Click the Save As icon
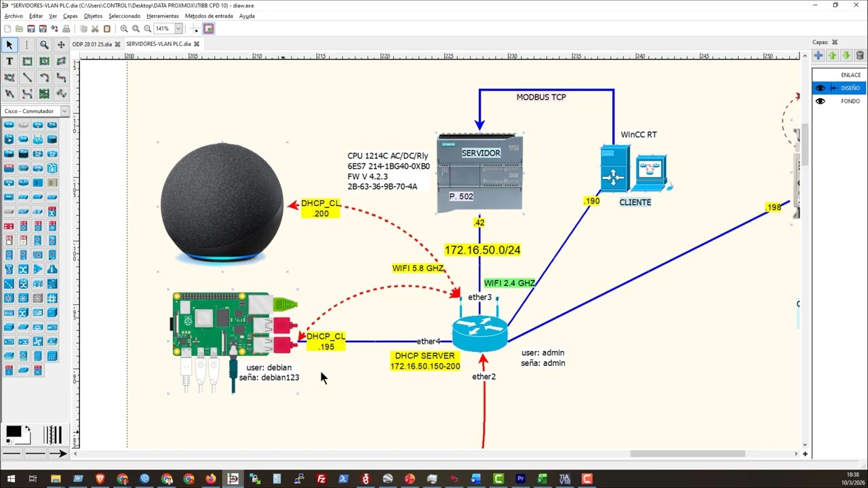 pos(43,28)
